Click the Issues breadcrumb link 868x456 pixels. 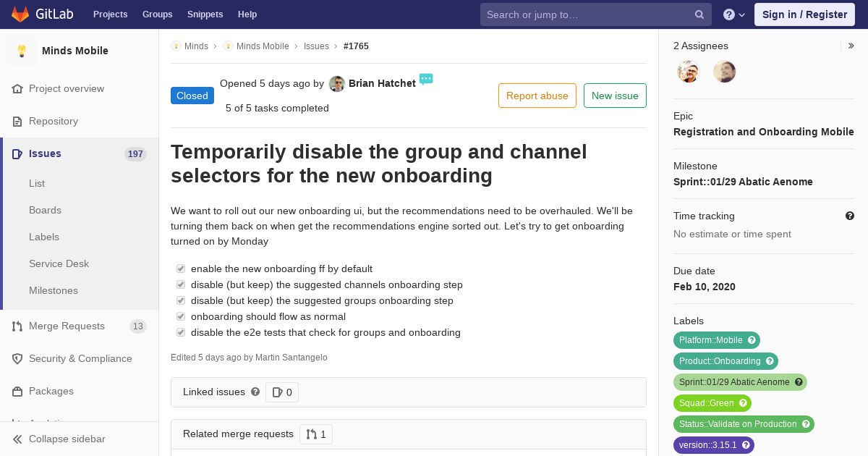(x=316, y=46)
